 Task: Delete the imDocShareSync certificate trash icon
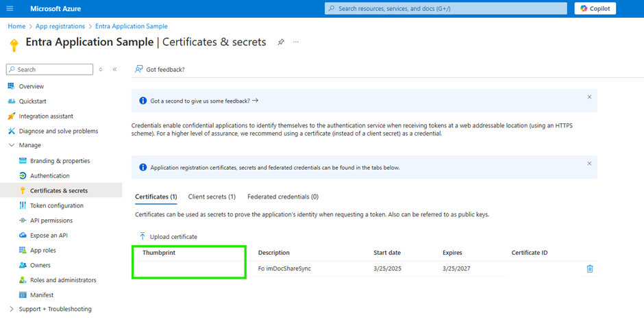click(590, 268)
